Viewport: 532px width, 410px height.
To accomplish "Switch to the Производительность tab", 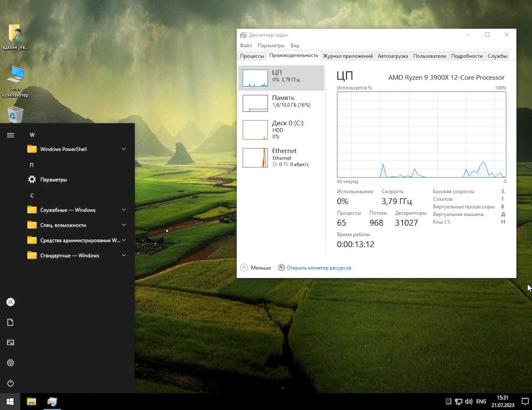I will pos(294,55).
